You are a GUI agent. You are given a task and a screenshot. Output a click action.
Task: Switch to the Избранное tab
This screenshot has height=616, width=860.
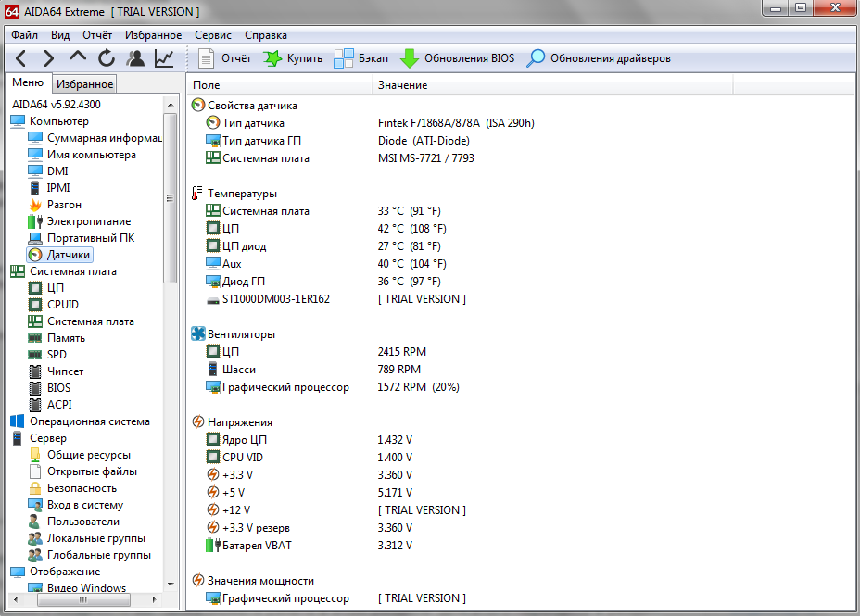[x=91, y=84]
